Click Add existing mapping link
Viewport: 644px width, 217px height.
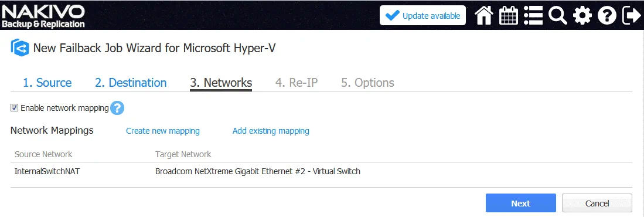point(271,131)
